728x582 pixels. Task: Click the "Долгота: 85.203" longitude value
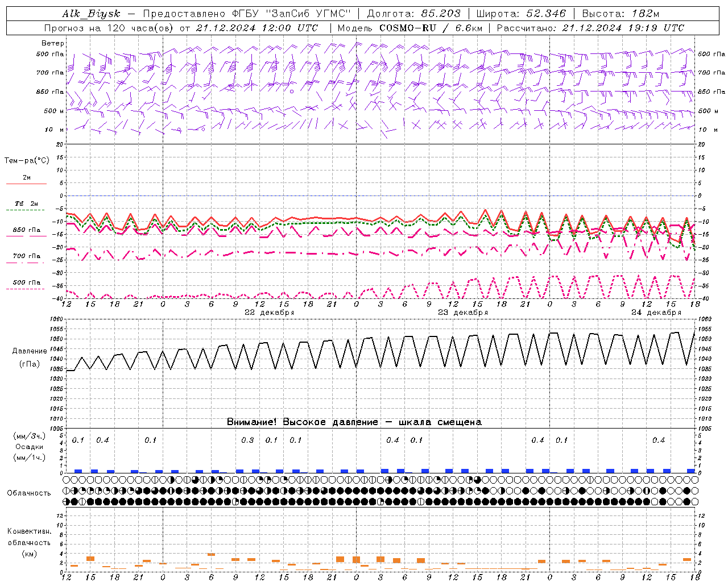(x=413, y=14)
